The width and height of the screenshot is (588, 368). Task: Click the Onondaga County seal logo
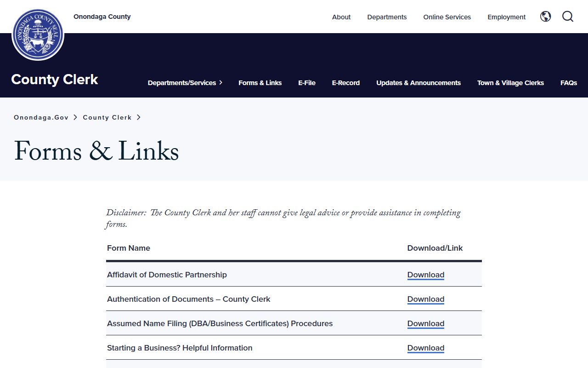[x=38, y=34]
